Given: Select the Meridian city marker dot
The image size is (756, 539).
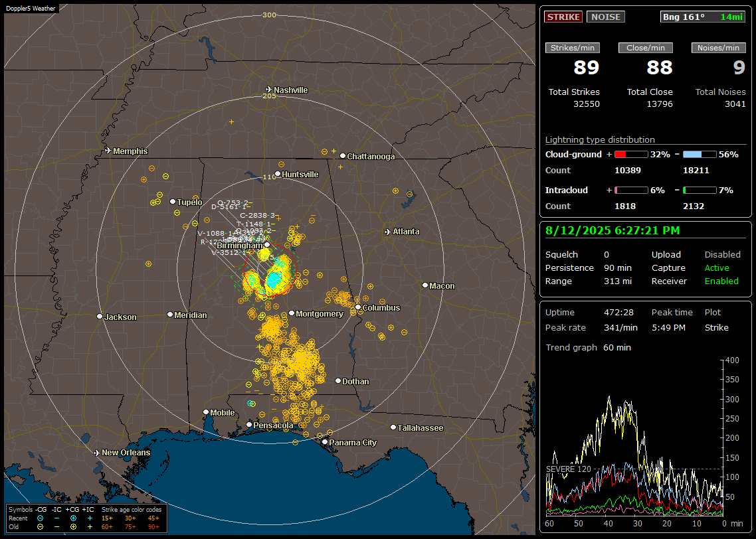Looking at the screenshot, I should pos(170,315).
